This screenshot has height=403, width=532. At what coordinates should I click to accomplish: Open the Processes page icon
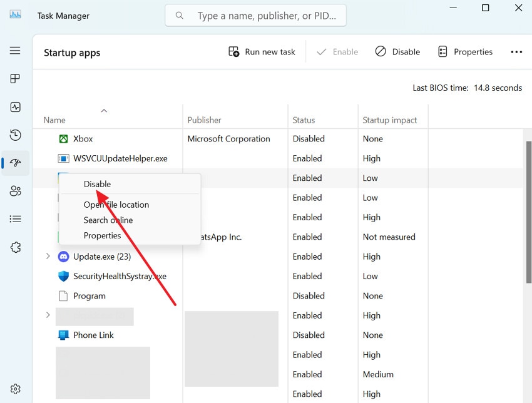[x=15, y=78]
